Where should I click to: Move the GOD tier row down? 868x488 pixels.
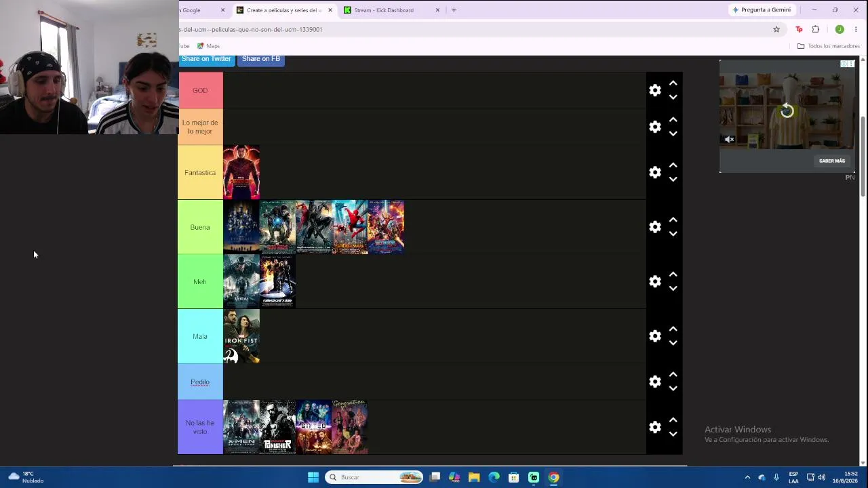673,98
